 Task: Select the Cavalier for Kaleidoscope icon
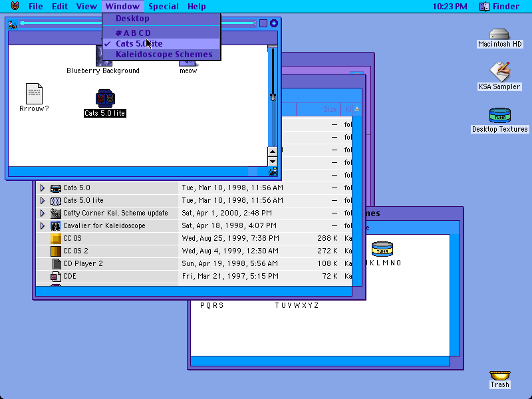[56, 225]
